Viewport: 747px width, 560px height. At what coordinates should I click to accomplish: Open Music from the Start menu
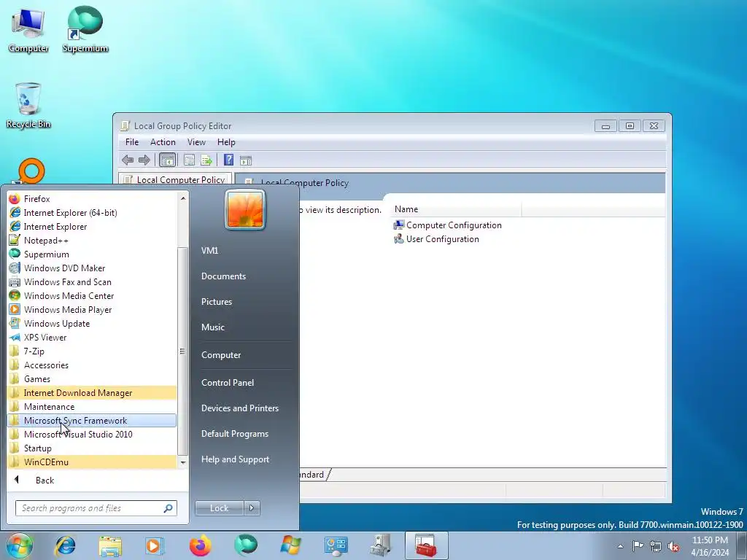(x=212, y=327)
